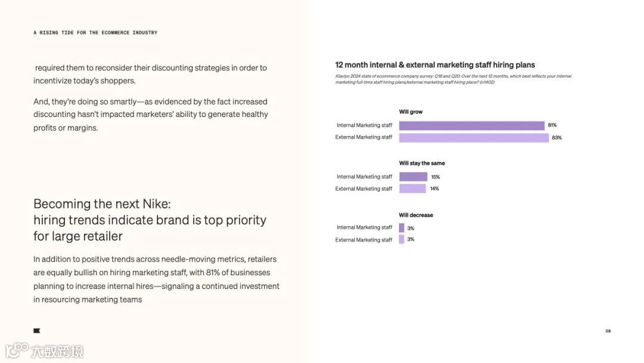Click the Klaviyo flag logo icon

tap(36, 331)
